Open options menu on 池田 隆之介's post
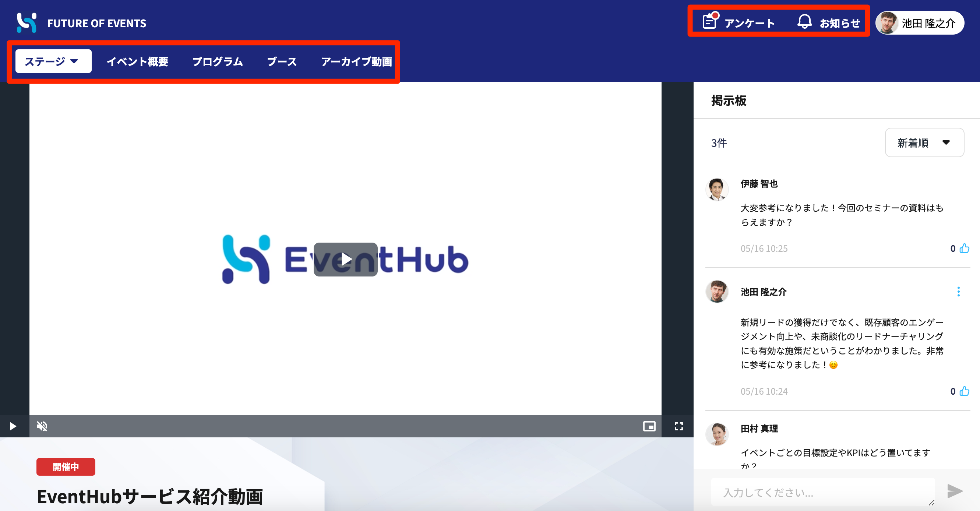Viewport: 980px width, 511px height. point(958,292)
